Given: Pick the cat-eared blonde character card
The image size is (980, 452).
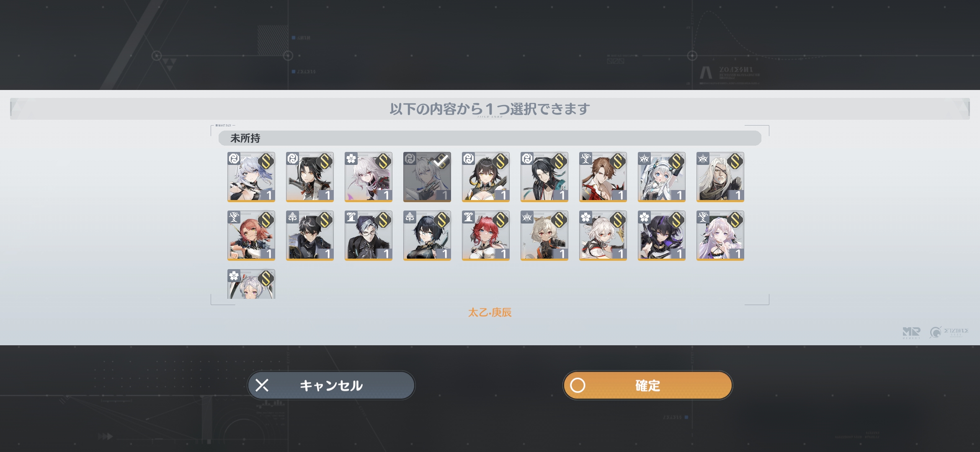Looking at the screenshot, I should (x=544, y=235).
